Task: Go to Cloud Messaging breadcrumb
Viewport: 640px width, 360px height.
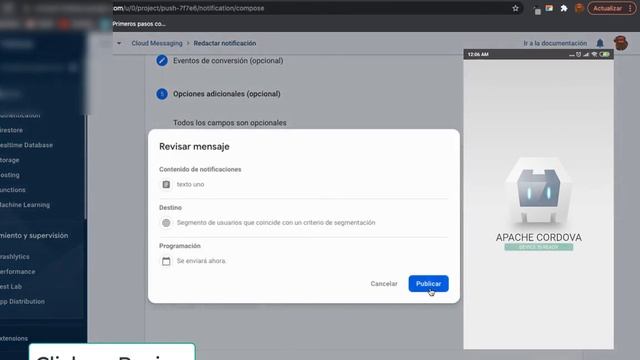Action: (157, 43)
